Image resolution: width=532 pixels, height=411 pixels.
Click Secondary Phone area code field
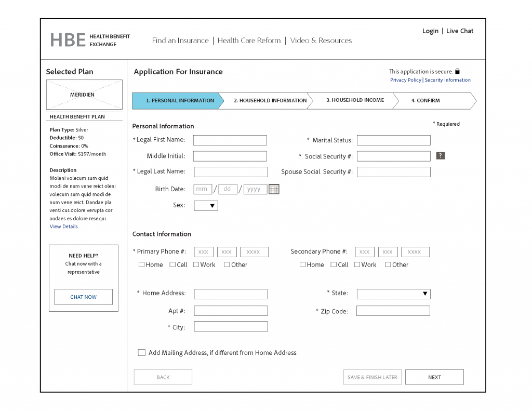(365, 252)
